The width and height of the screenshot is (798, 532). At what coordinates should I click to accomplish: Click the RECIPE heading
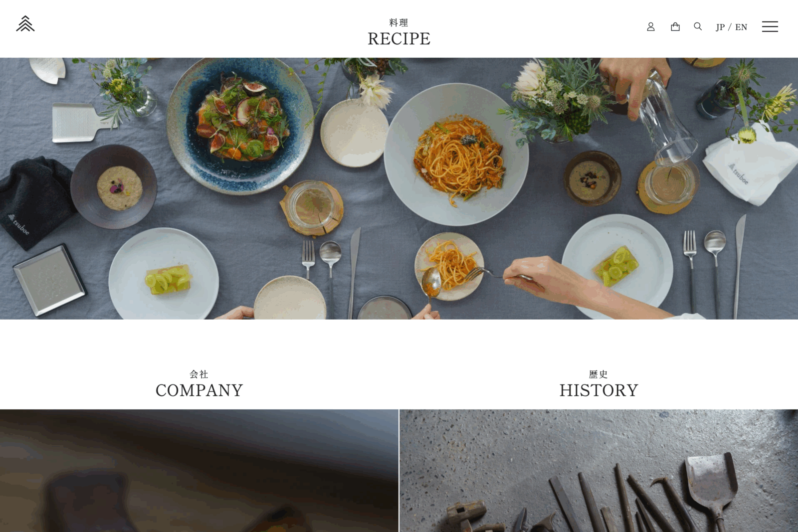coord(399,39)
